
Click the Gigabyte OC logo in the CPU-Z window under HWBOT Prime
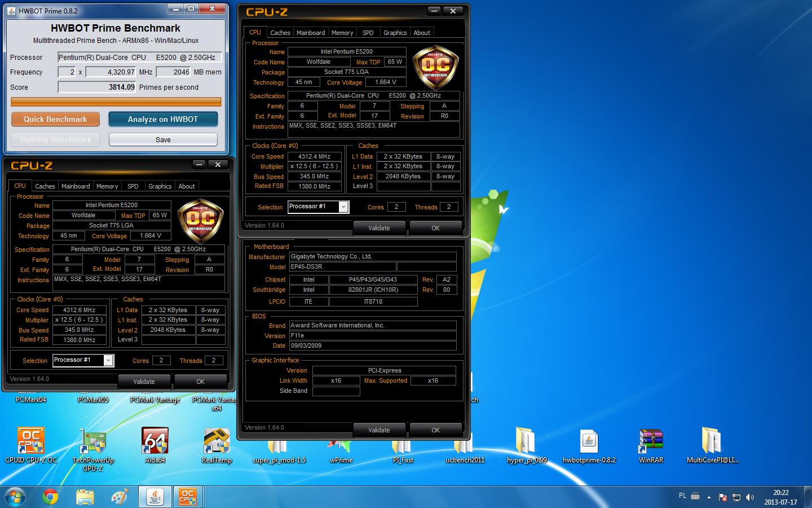click(x=201, y=221)
